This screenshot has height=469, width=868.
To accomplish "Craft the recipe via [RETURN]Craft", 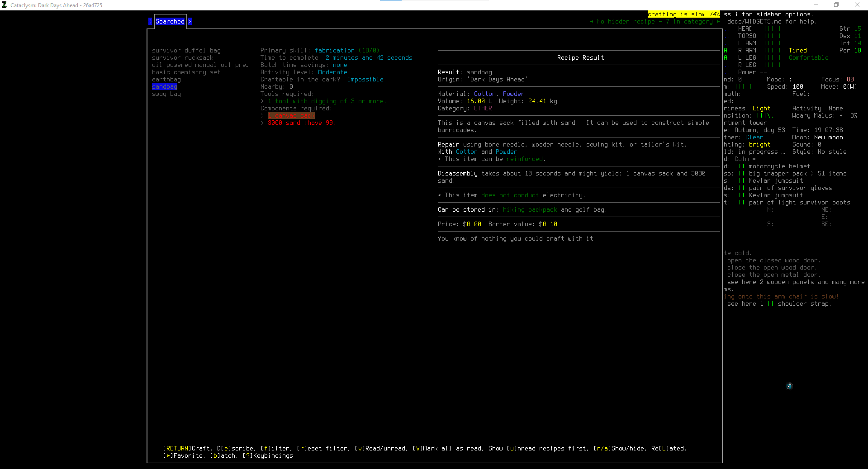I will point(186,448).
